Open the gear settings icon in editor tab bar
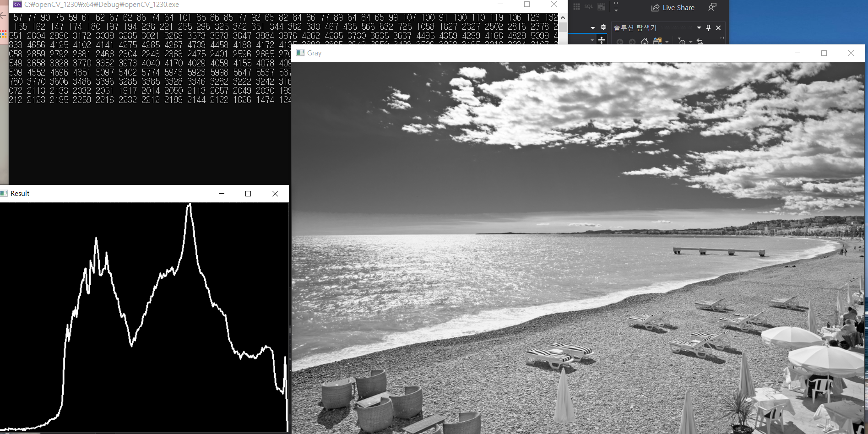The height and width of the screenshot is (434, 868). [x=603, y=27]
